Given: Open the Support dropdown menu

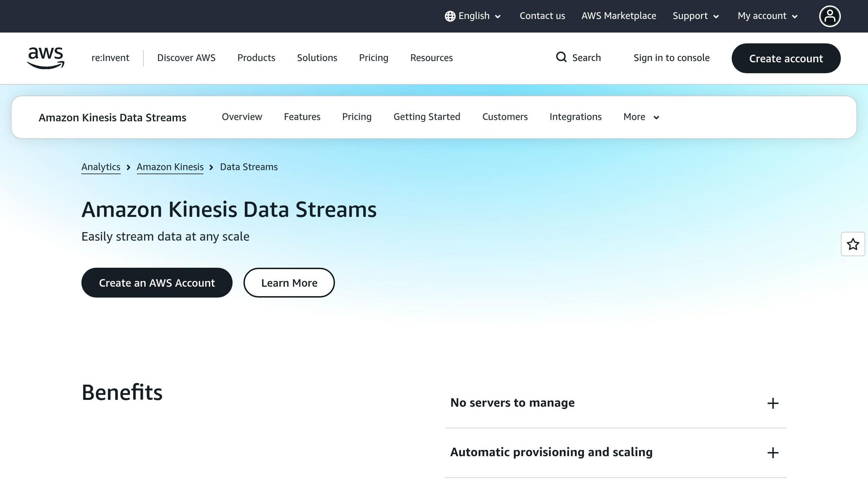Looking at the screenshot, I should 696,16.
